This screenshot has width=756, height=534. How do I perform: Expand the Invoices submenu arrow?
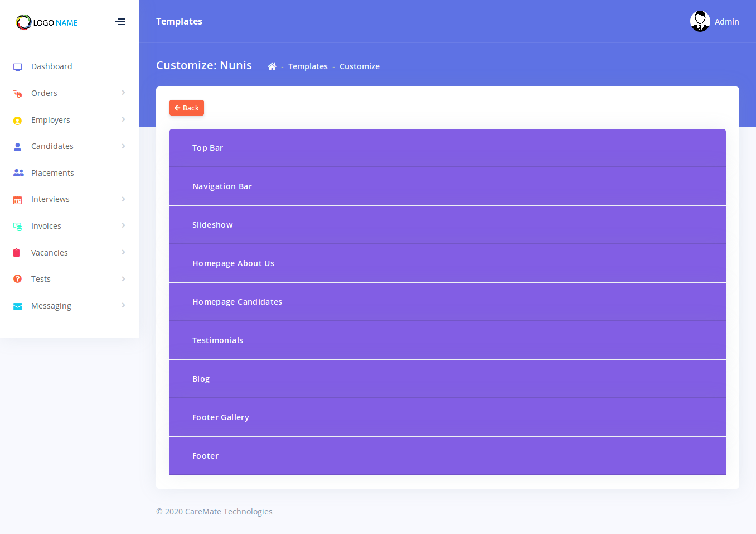[123, 225]
